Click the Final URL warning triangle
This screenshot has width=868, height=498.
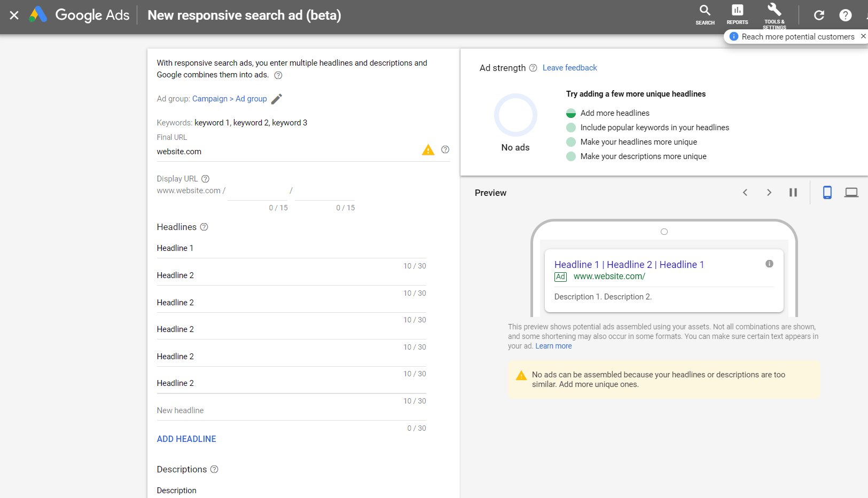(428, 151)
